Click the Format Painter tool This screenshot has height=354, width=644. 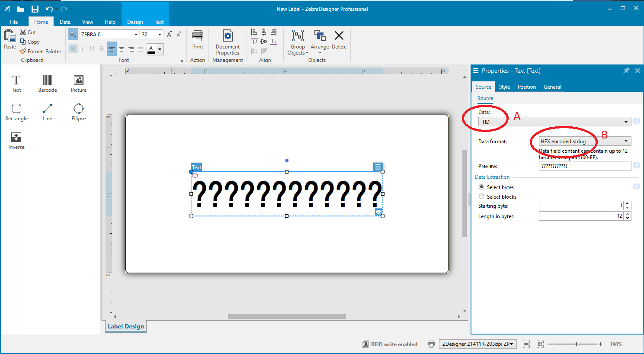(x=41, y=51)
